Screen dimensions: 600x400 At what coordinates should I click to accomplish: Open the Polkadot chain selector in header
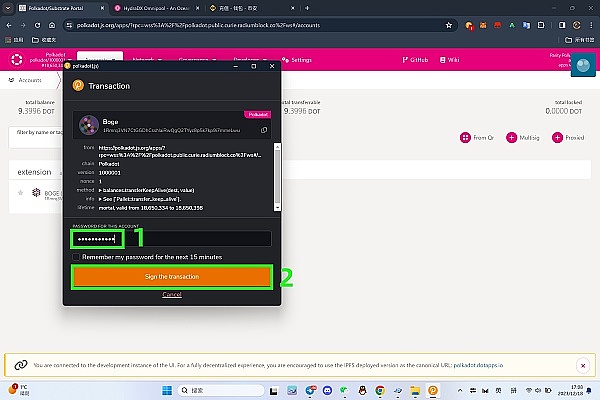[40, 61]
